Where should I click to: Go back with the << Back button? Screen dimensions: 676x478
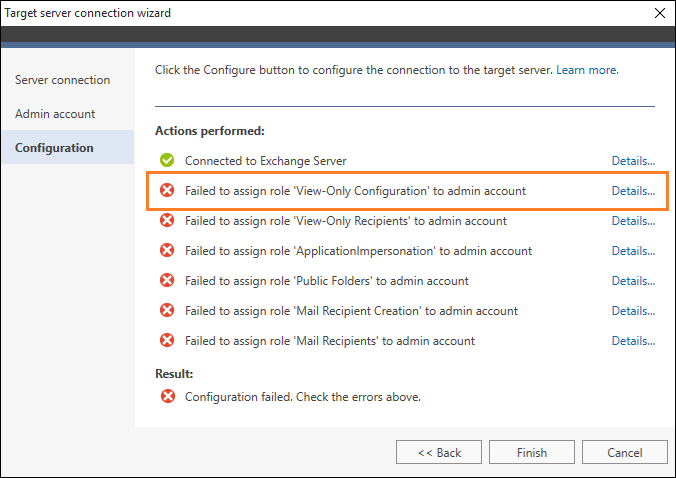pos(439,452)
